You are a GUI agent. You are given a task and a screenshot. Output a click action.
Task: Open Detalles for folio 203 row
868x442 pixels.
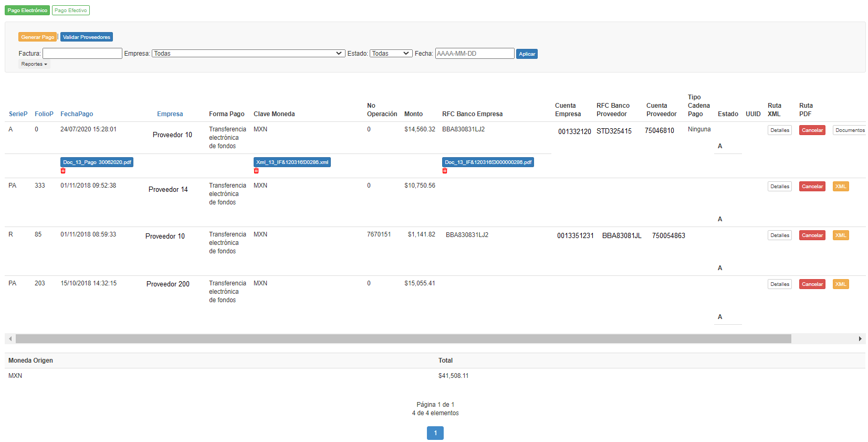click(780, 284)
